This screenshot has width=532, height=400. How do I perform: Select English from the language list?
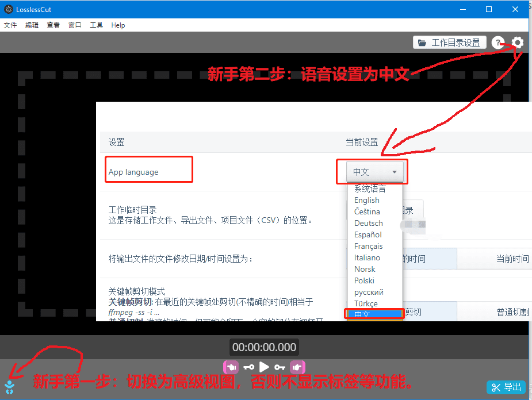tap(367, 200)
